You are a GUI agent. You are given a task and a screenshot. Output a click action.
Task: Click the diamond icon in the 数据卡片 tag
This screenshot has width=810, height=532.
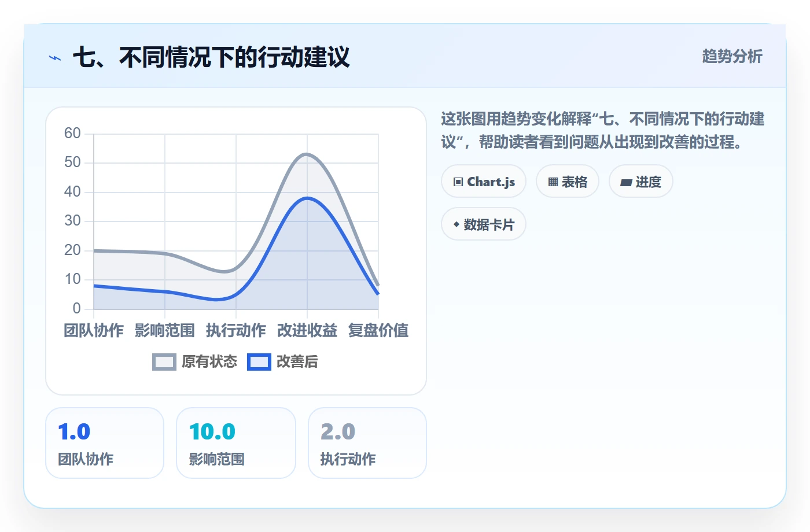point(456,224)
